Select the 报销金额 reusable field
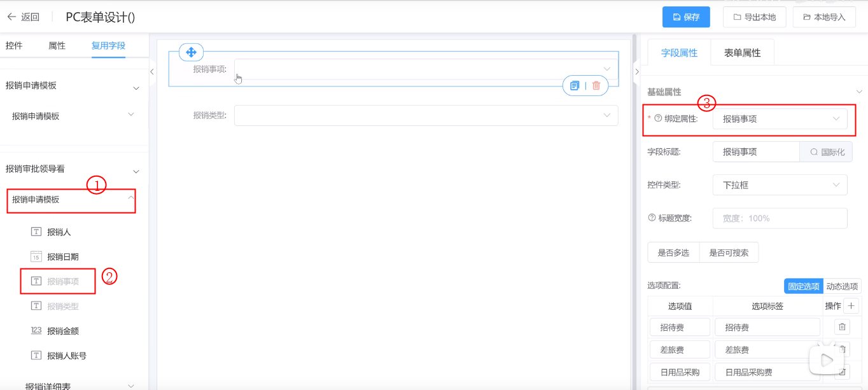This screenshot has height=390, width=868. (62, 331)
